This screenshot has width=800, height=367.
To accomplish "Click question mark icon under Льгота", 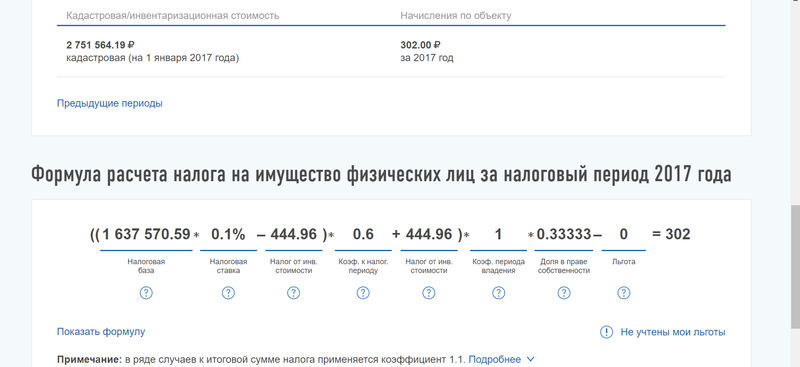I will 623,293.
